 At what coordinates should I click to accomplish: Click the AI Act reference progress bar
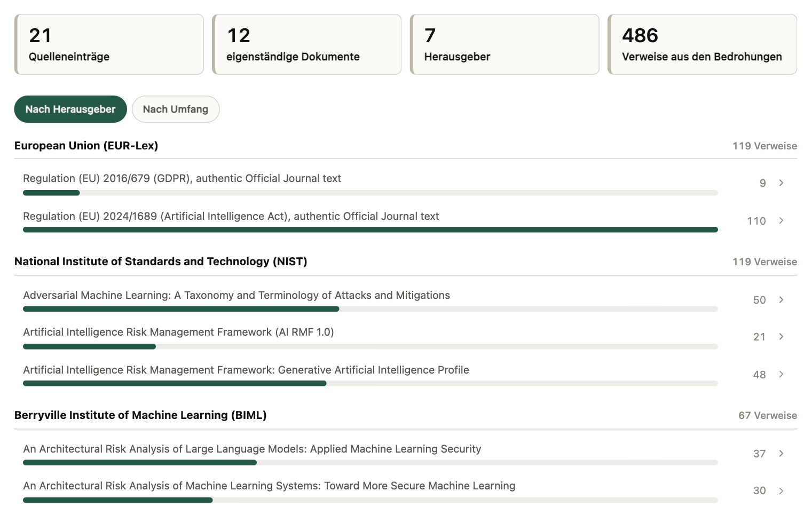[370, 230]
